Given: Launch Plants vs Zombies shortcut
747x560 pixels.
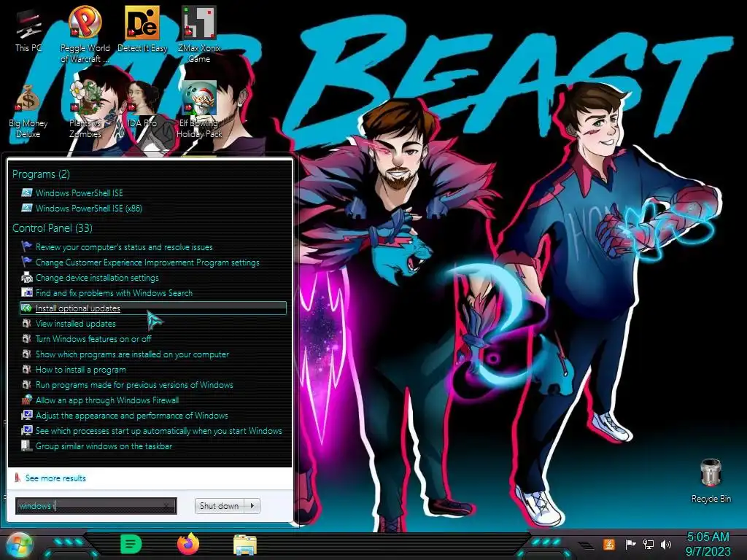Looking at the screenshot, I should pyautogui.click(x=85, y=111).
